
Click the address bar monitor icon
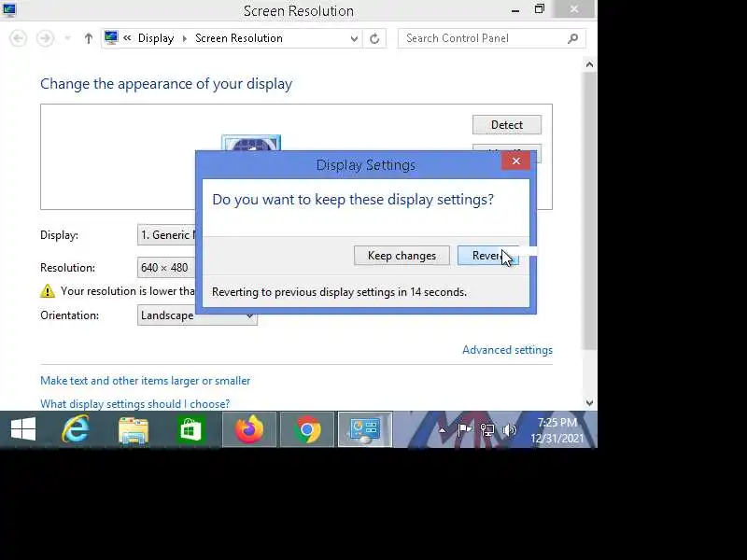click(111, 37)
